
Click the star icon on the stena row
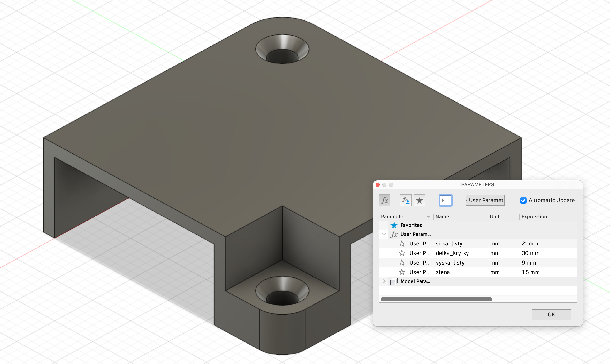click(x=402, y=272)
